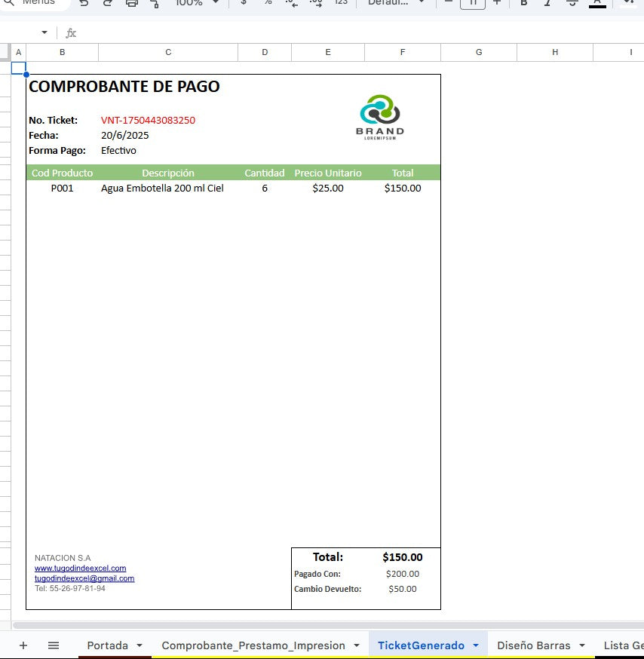This screenshot has width=644, height=659.
Task: Click the Efectivo payment cell
Action: coord(118,151)
